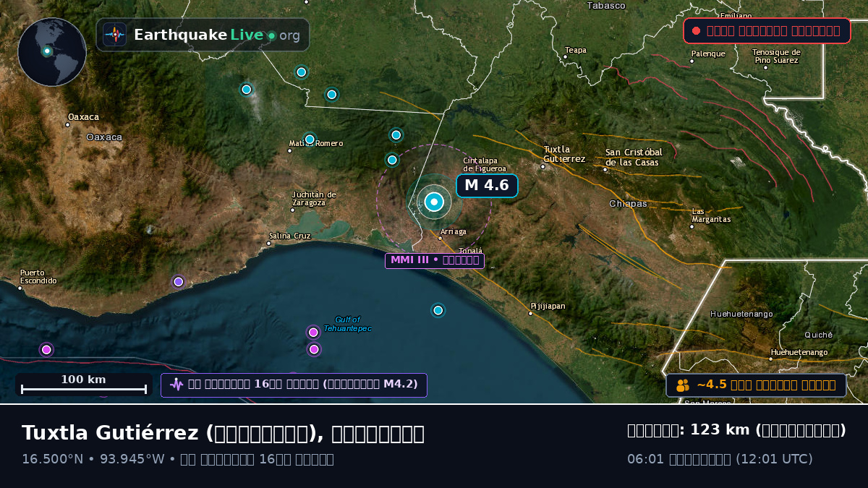Select the main epicenter marker beside M 4.6
The image size is (868, 488).
click(434, 202)
